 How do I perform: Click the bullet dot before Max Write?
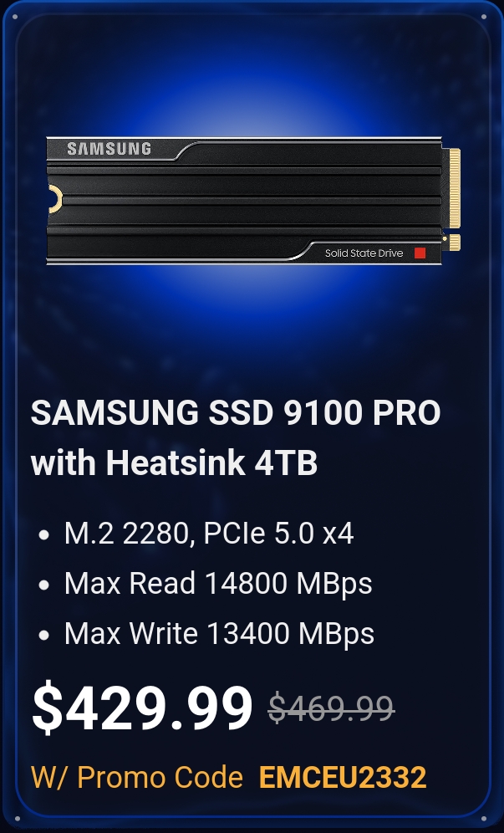point(44,635)
